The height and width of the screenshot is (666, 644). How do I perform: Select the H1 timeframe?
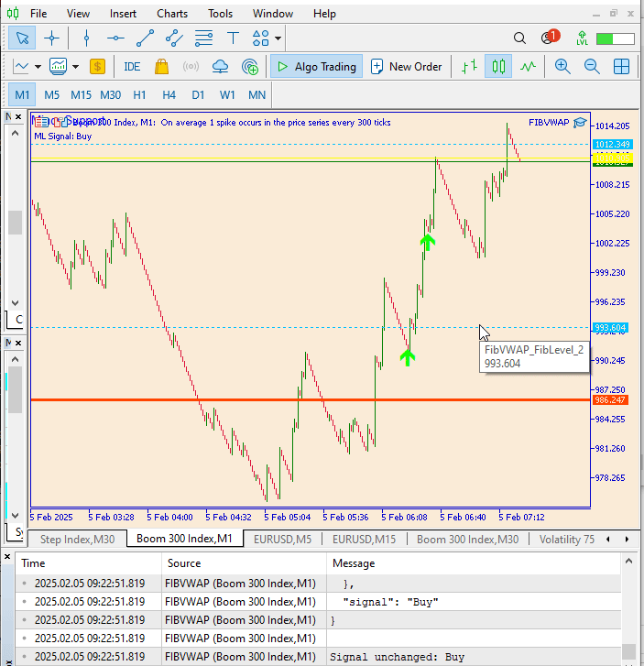click(139, 94)
